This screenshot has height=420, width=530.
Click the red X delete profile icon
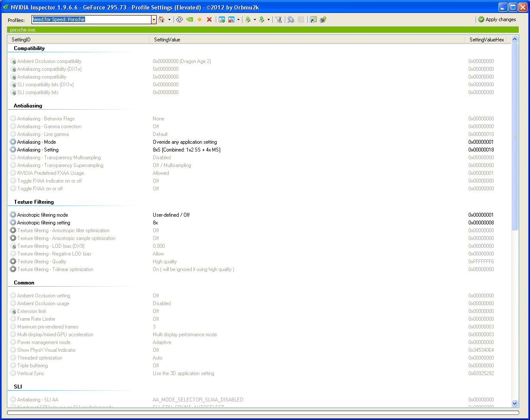(x=209, y=19)
